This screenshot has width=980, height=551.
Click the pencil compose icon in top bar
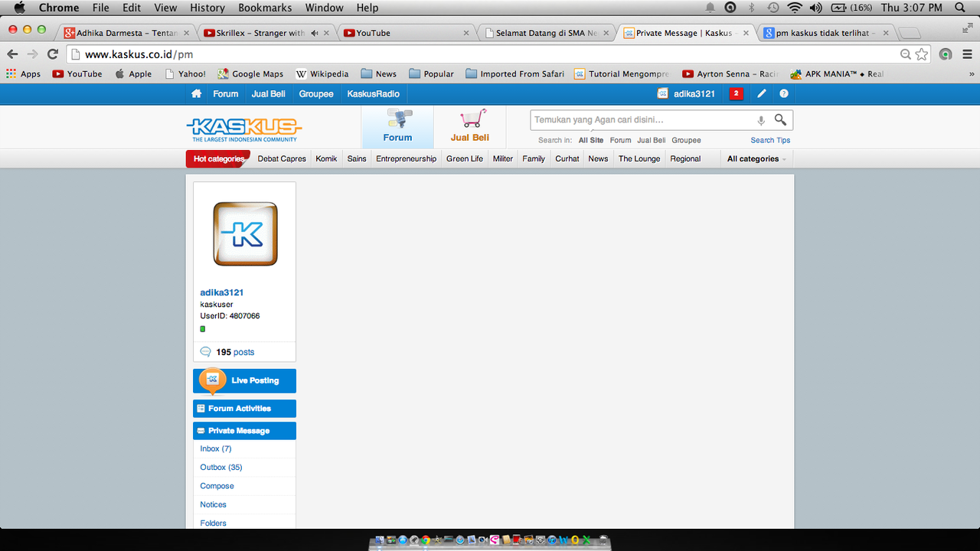761,93
